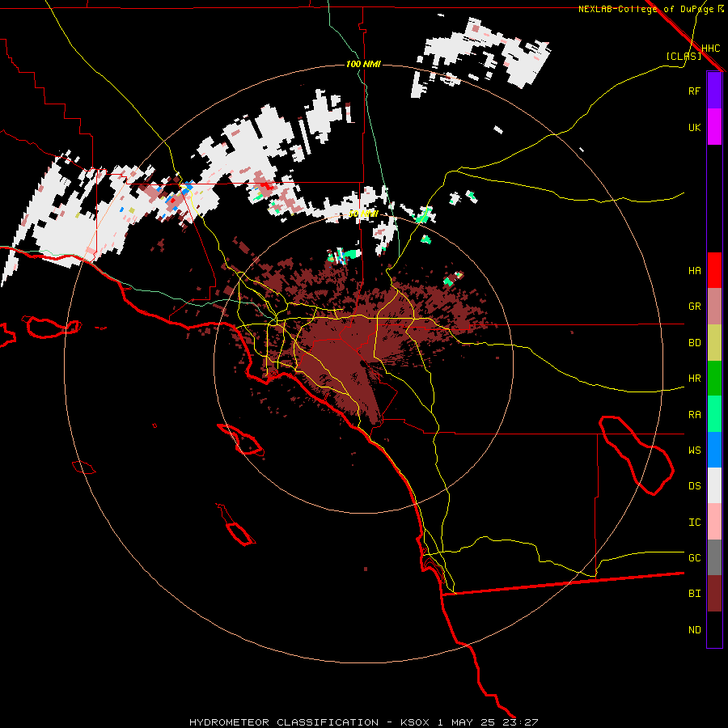Image resolution: width=728 pixels, height=728 pixels.
Task: Click the dark red BI biological swatch
Action: (x=714, y=594)
